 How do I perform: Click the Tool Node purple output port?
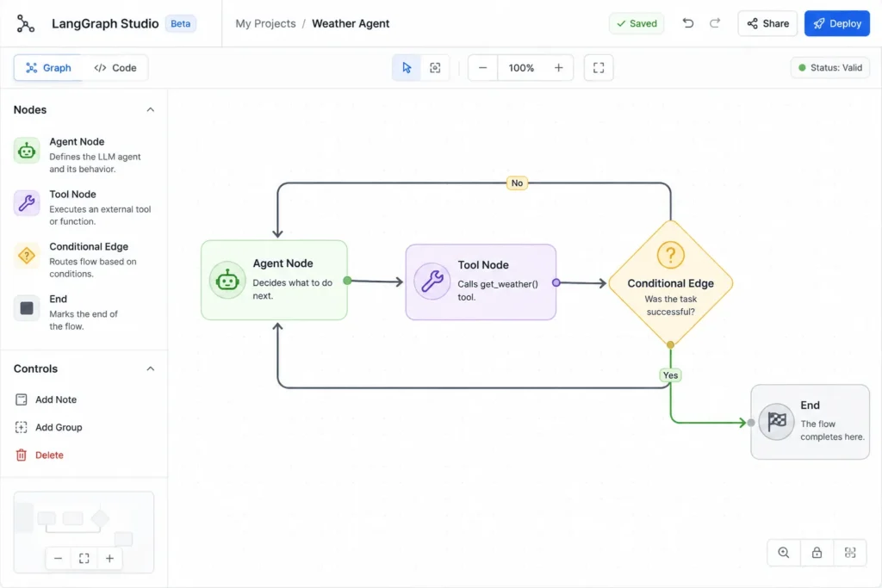coord(556,282)
